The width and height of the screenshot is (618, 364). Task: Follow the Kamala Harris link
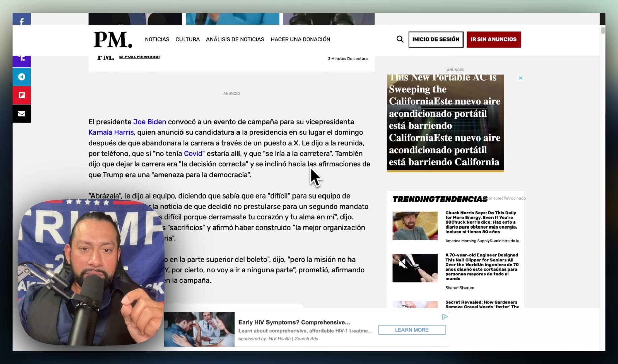[111, 132]
